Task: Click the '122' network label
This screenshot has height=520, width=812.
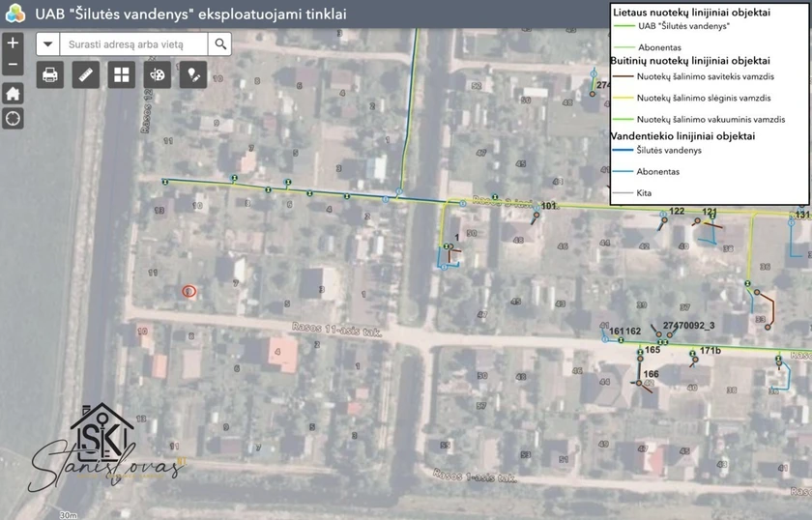Action: [x=677, y=211]
